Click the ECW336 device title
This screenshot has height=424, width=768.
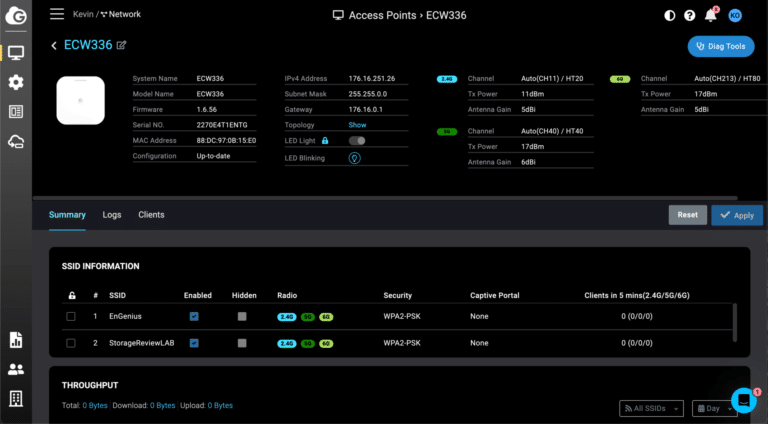pos(88,45)
